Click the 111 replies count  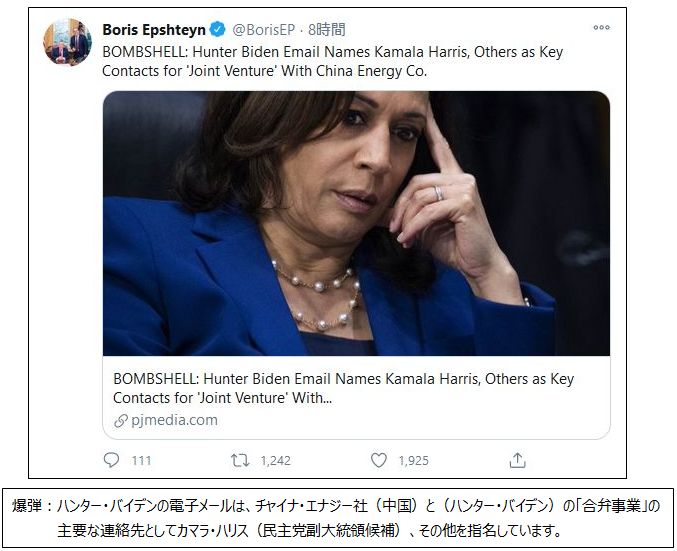point(141,460)
